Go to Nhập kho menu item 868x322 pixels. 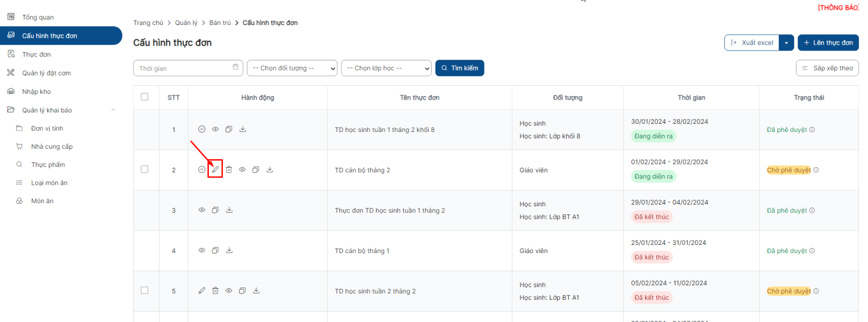[x=36, y=92]
